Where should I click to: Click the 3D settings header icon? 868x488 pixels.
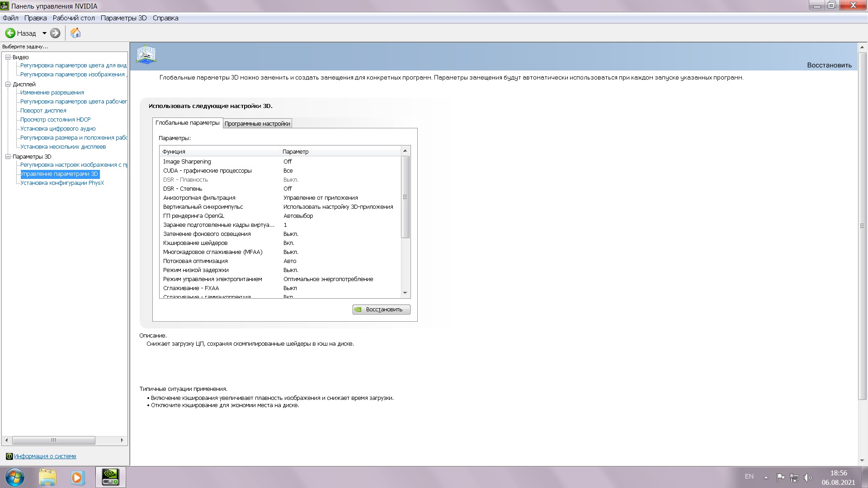coord(146,55)
